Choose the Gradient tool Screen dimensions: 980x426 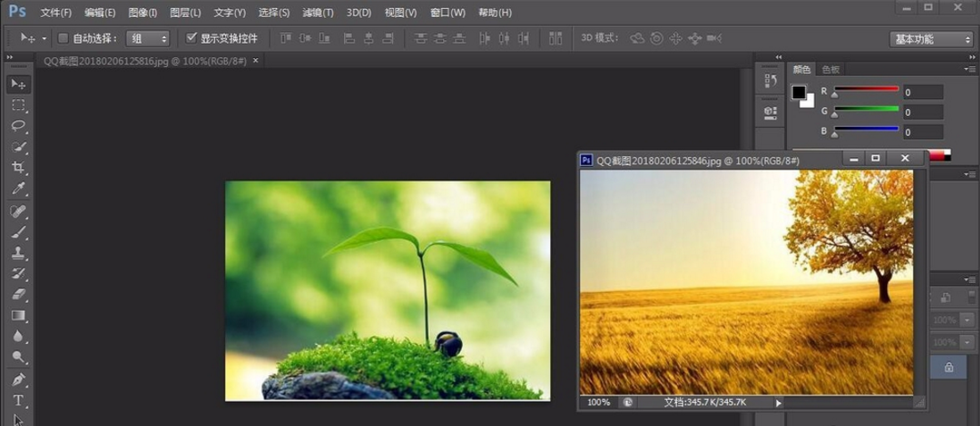pyautogui.click(x=18, y=315)
